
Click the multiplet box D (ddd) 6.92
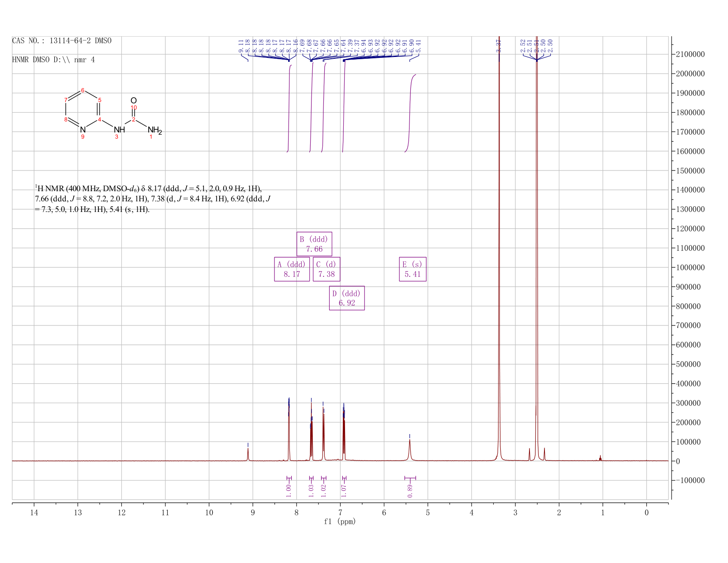347,298
